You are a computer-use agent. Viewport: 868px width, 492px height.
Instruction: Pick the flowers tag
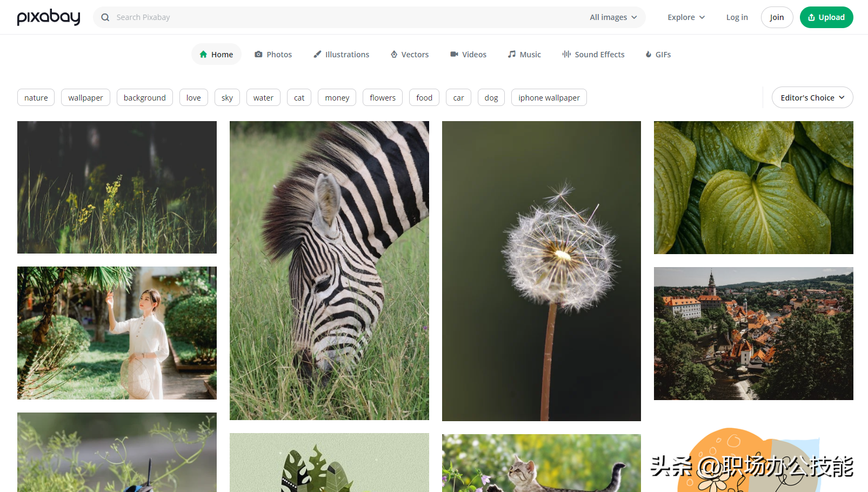383,97
